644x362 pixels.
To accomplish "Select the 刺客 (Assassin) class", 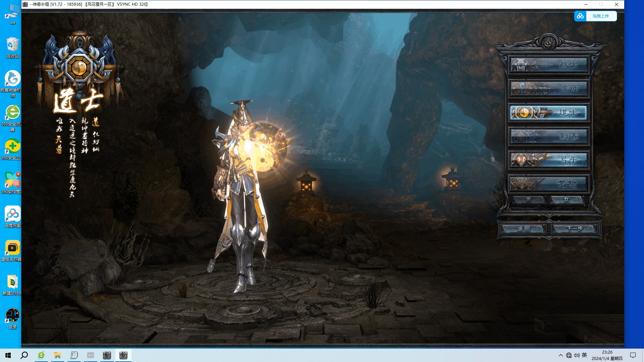I will pyautogui.click(x=549, y=136).
